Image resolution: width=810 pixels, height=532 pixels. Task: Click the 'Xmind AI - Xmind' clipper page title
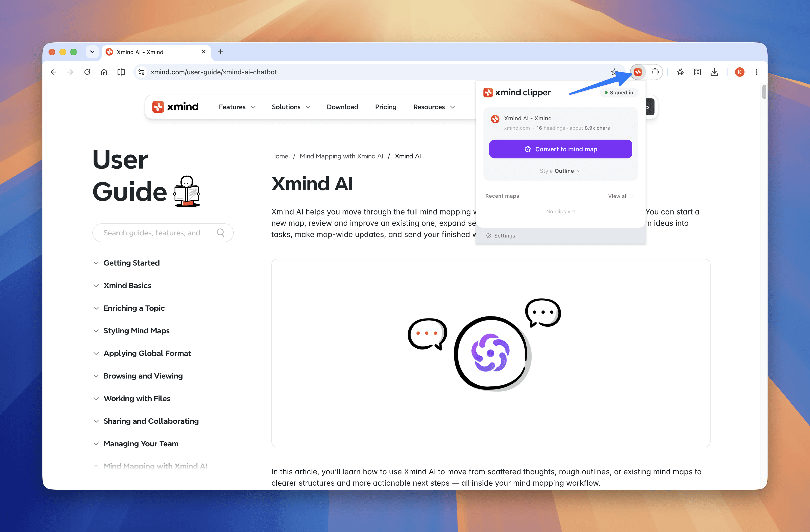(x=528, y=118)
